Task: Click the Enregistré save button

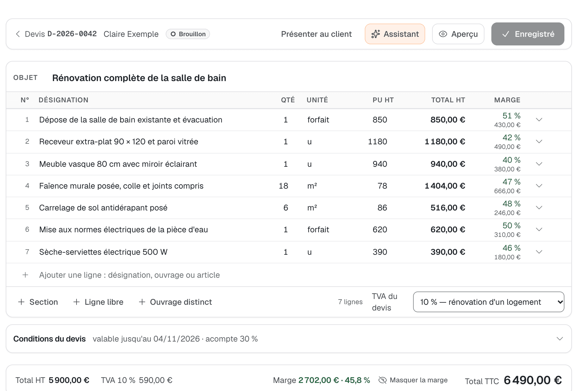Action: click(528, 34)
